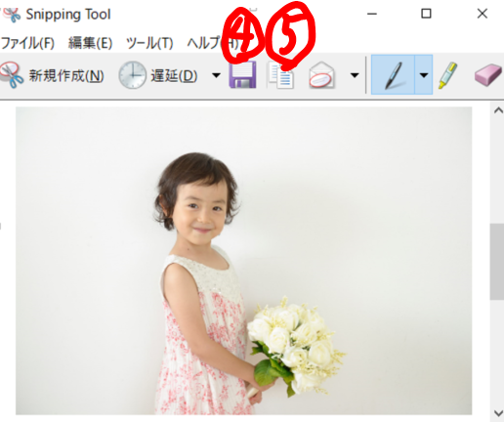Select the yellow Highlighter tool
This screenshot has height=422, width=504.
[x=447, y=75]
